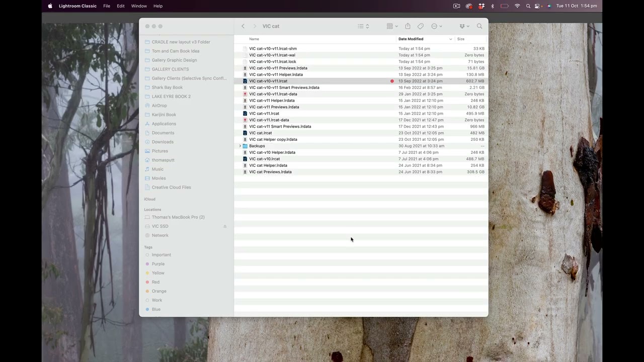
Task: Go back with the Finder back arrow
Action: (243, 26)
